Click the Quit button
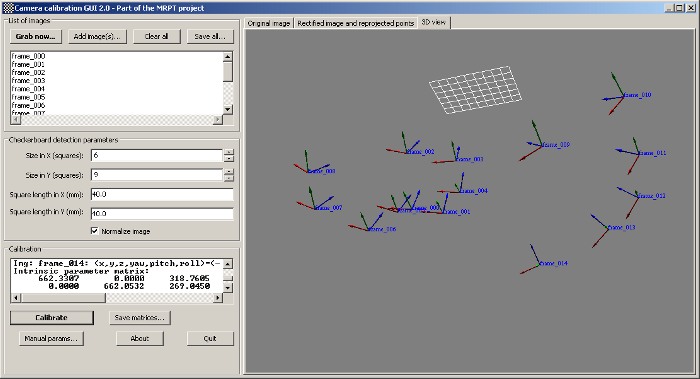Viewport: 700px width, 379px height. (210, 338)
